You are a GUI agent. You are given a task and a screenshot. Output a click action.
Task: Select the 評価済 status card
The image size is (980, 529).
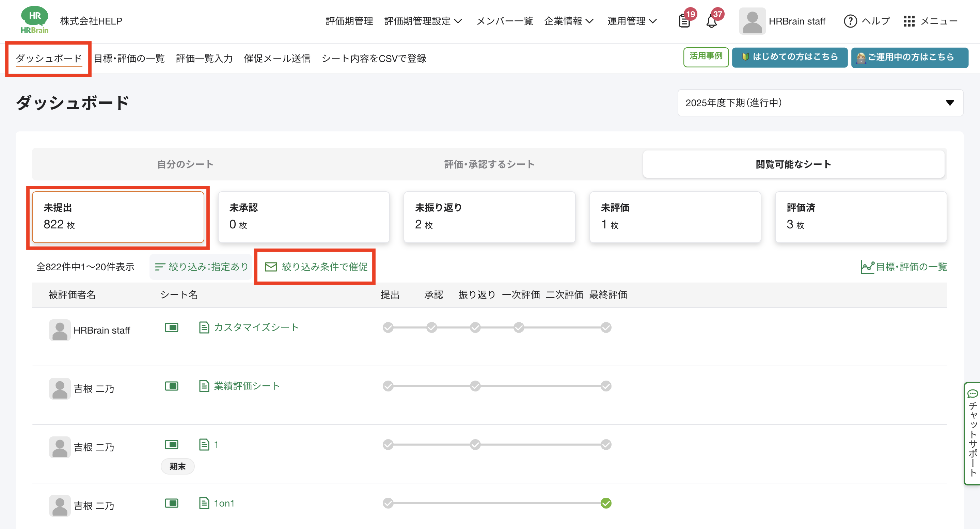pyautogui.click(x=860, y=217)
